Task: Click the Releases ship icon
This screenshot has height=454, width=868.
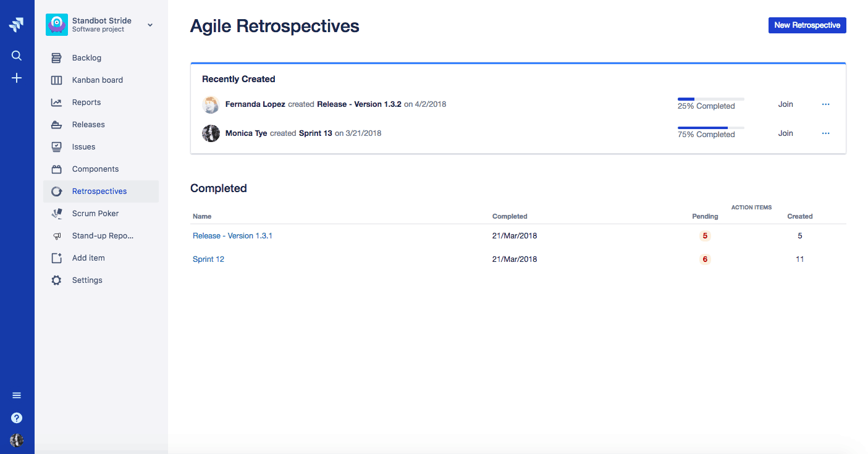Action: point(56,124)
